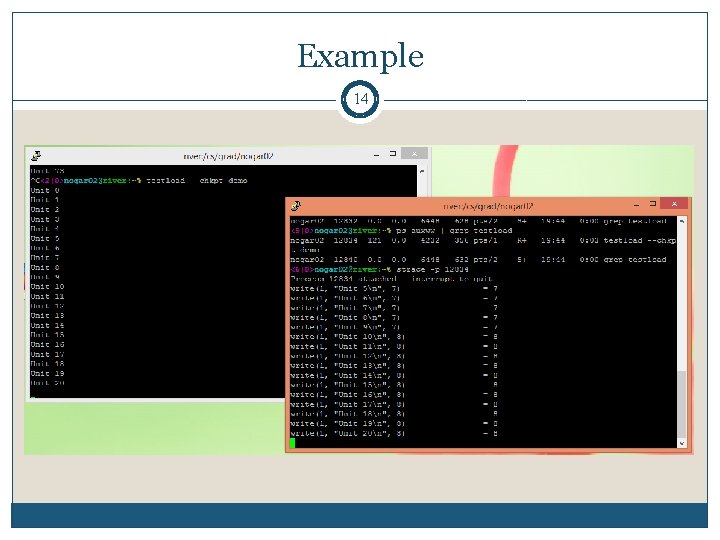This screenshot has width=720, height=540.
Task: Click 'Unit 5' line in back terminal
Action: [x=45, y=238]
